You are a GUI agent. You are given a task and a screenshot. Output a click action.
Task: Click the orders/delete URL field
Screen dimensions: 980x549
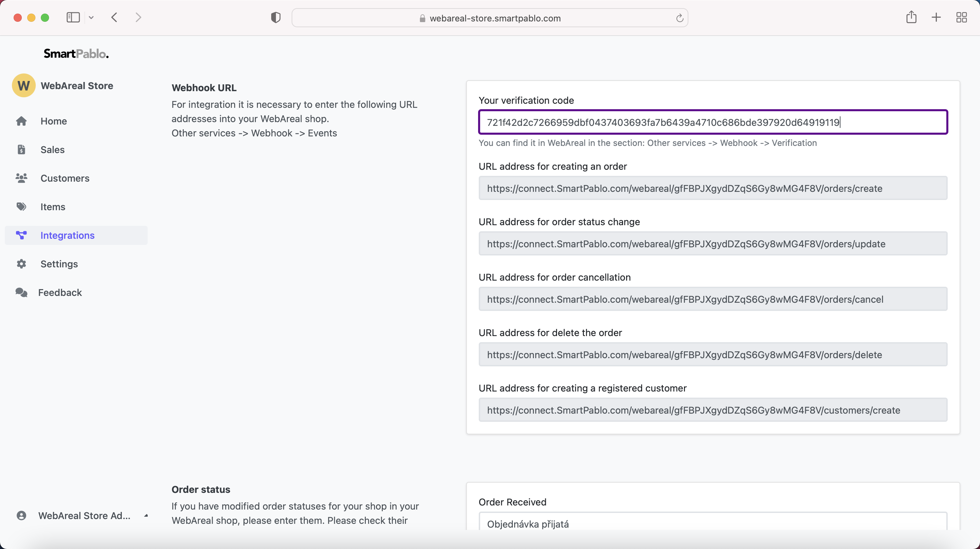pos(713,354)
